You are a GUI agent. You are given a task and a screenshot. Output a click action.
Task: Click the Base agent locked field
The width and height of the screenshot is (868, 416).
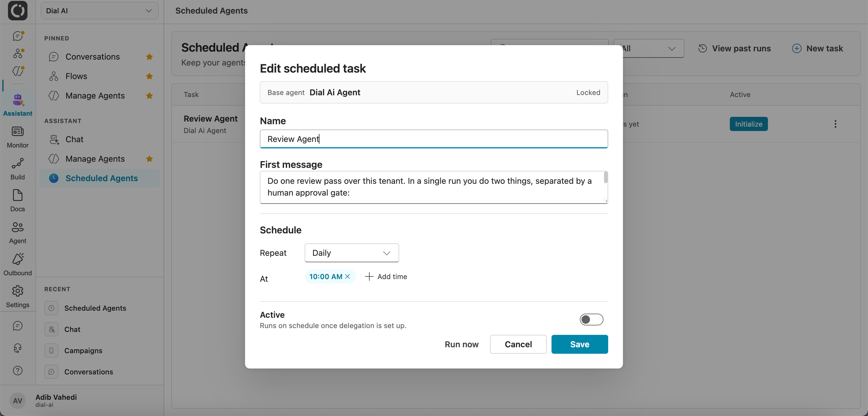click(x=434, y=92)
